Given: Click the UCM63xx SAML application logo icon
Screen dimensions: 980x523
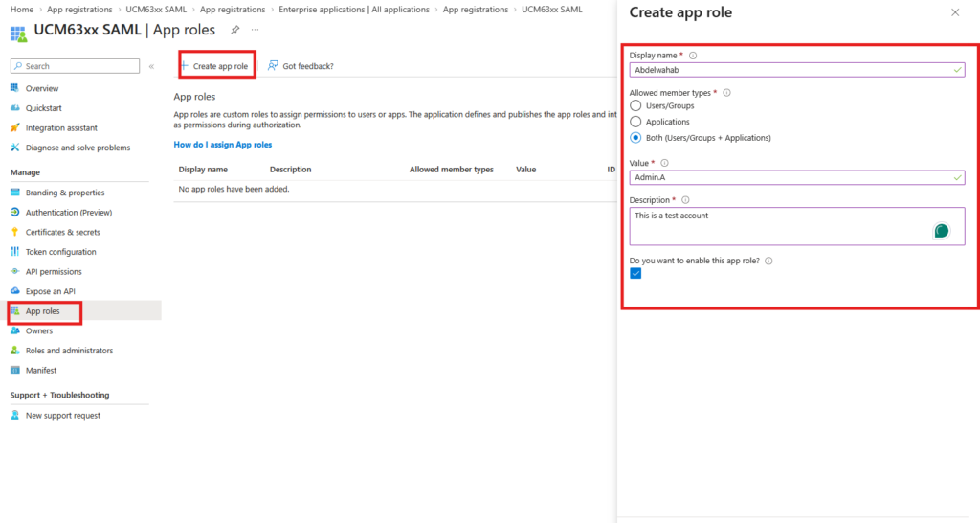Looking at the screenshot, I should point(18,34).
